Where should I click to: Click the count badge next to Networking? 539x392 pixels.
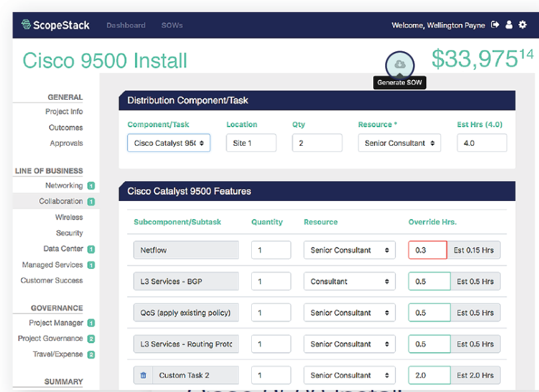[91, 186]
